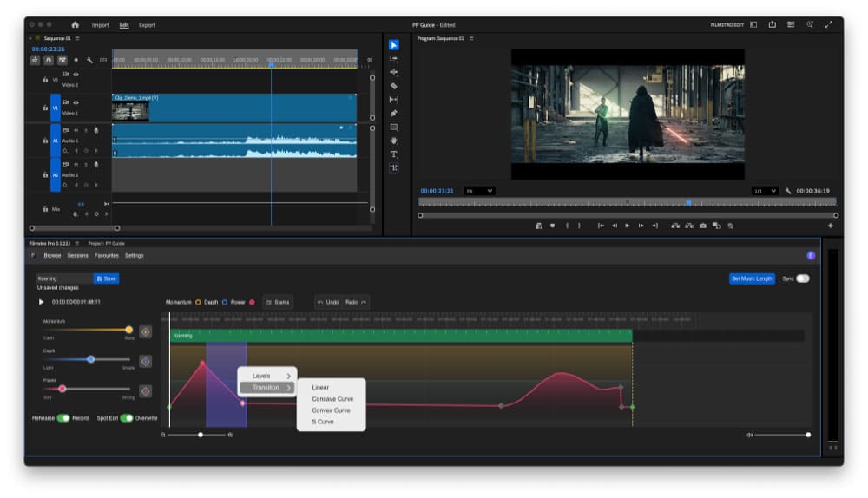Play the Filmstro music preview
Screen dimensions: 868x498
41,302
